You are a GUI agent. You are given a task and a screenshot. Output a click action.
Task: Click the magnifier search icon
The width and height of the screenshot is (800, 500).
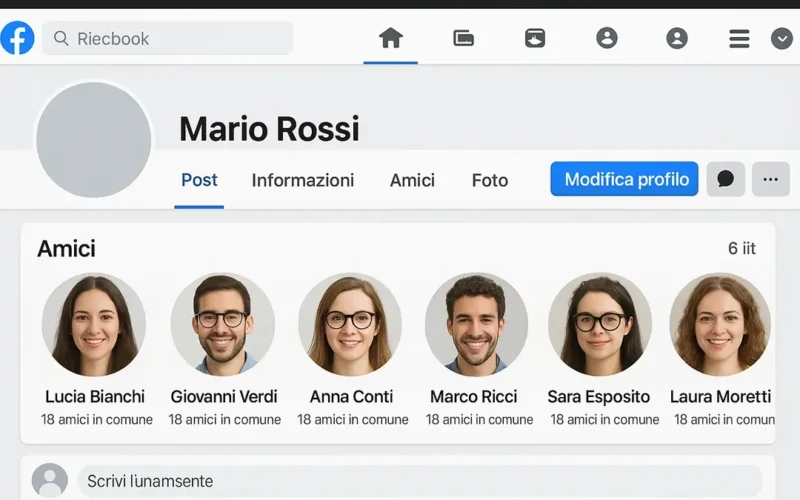[61, 38]
